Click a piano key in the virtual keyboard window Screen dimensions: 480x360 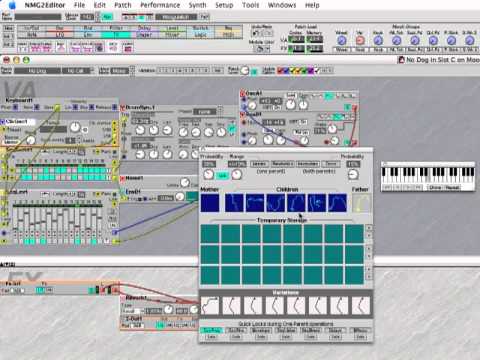(428, 175)
